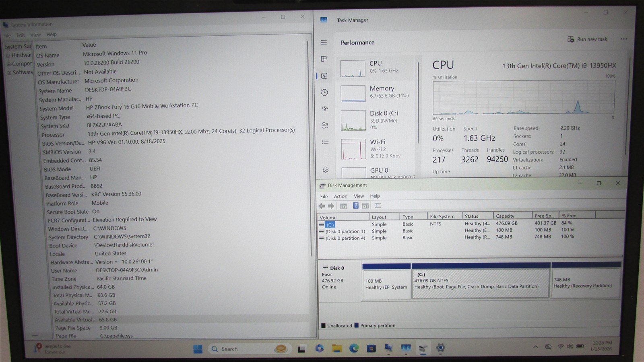Open File Explorer from taskbar
This screenshot has width=644, height=362.
(336, 348)
